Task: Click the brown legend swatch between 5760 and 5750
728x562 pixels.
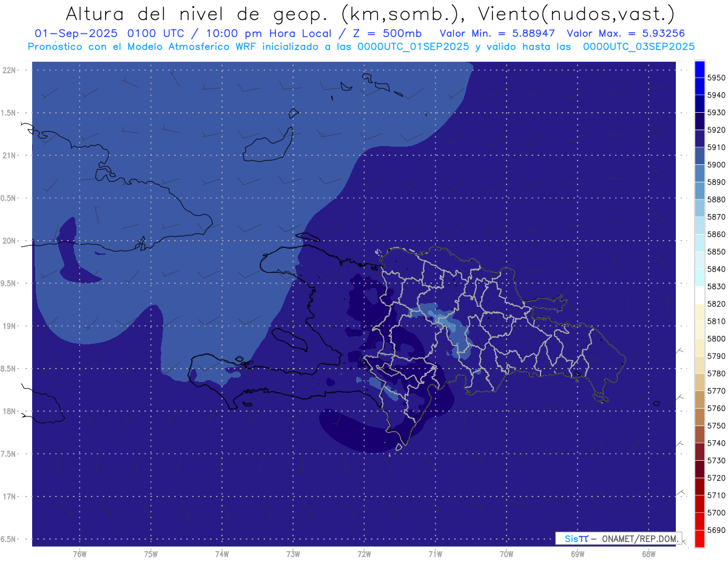Action: pyautogui.click(x=699, y=417)
